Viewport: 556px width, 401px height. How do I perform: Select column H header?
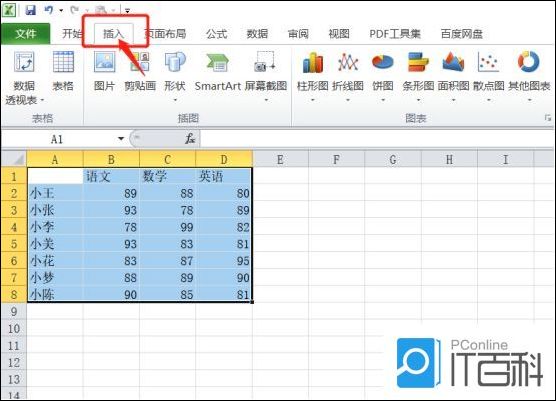point(449,160)
